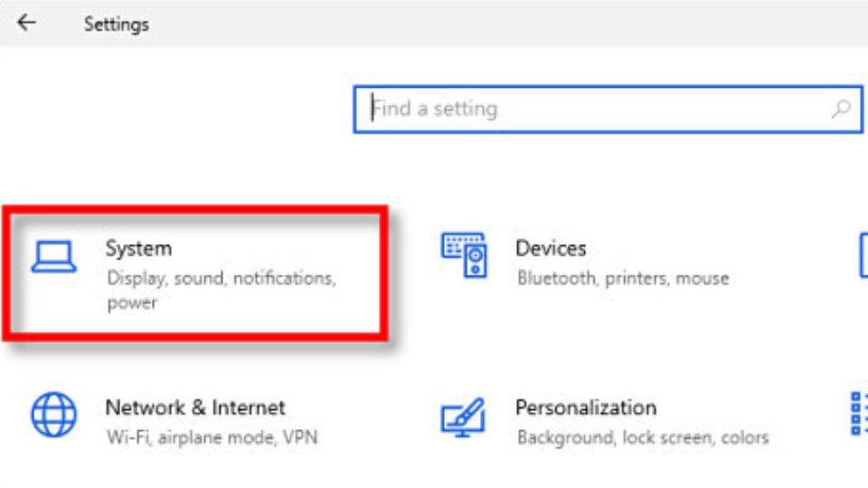Click the word power under System

(x=132, y=303)
